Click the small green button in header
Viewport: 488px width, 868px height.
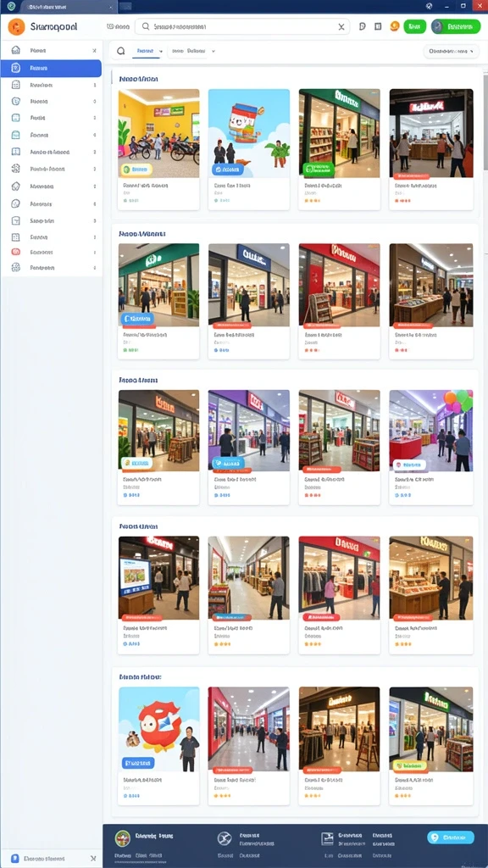(x=415, y=26)
